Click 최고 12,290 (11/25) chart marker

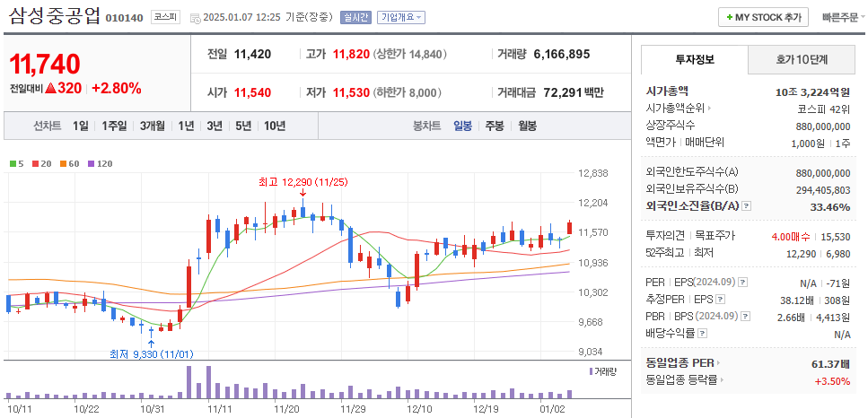302,182
